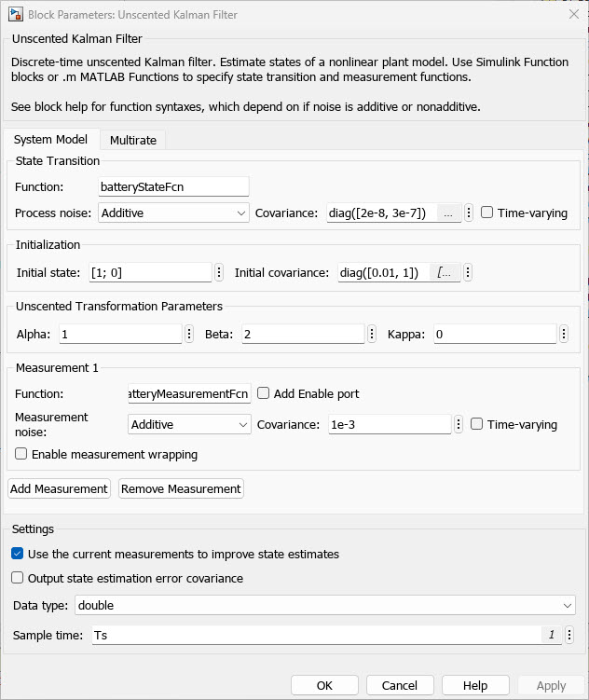Check Output state estimation error covariance
The width and height of the screenshot is (589, 700).
coord(19,578)
